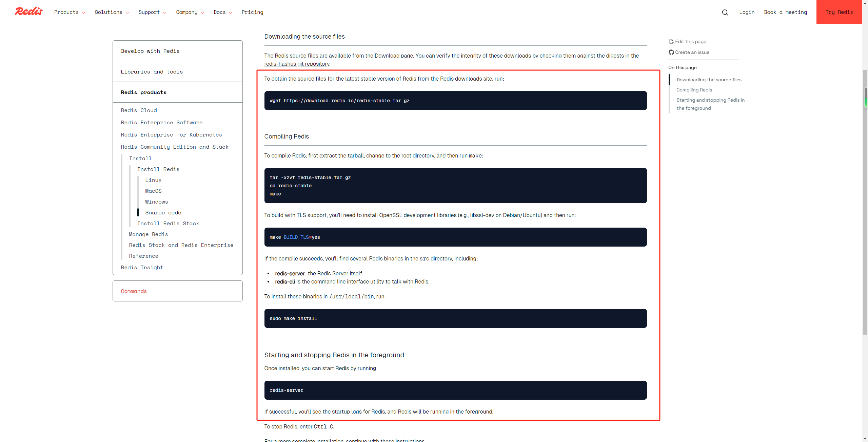Click the Redis logo in header
This screenshot has width=868, height=442.
coord(29,12)
